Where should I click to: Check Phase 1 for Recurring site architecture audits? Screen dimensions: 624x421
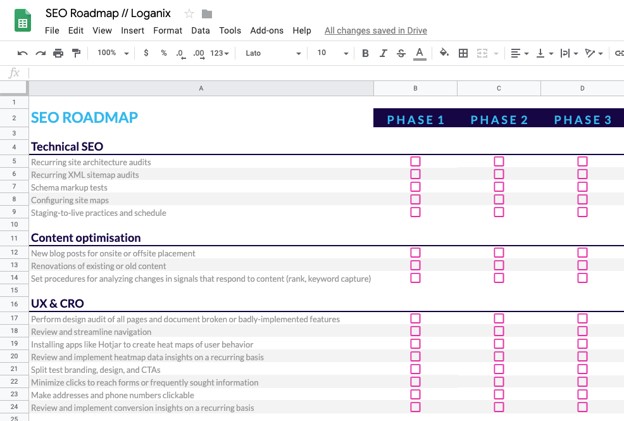pos(415,161)
